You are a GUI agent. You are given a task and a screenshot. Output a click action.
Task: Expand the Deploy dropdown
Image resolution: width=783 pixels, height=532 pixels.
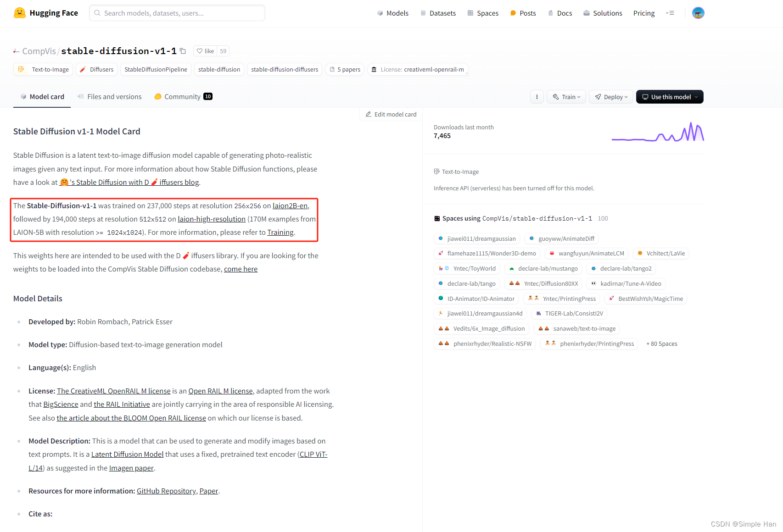(x=611, y=97)
